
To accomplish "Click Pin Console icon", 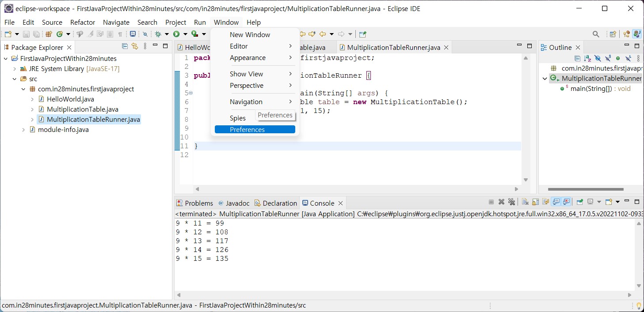I will click(580, 202).
